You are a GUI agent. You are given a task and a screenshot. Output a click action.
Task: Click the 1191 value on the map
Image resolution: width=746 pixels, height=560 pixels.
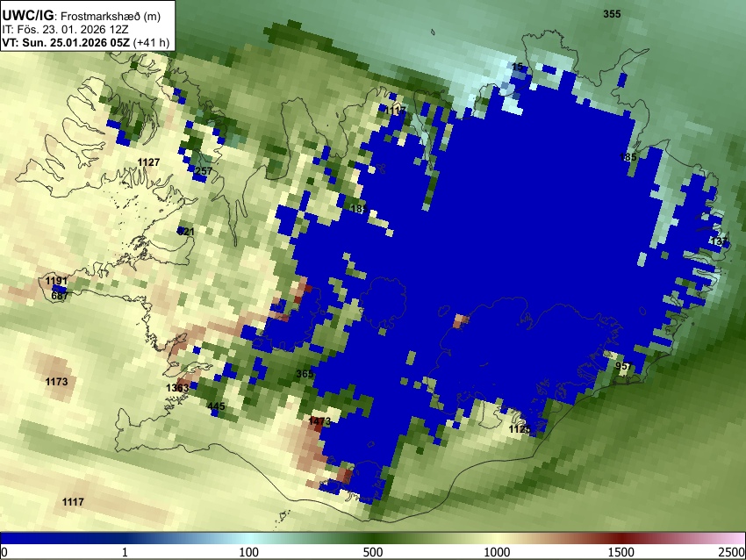[x=57, y=281]
